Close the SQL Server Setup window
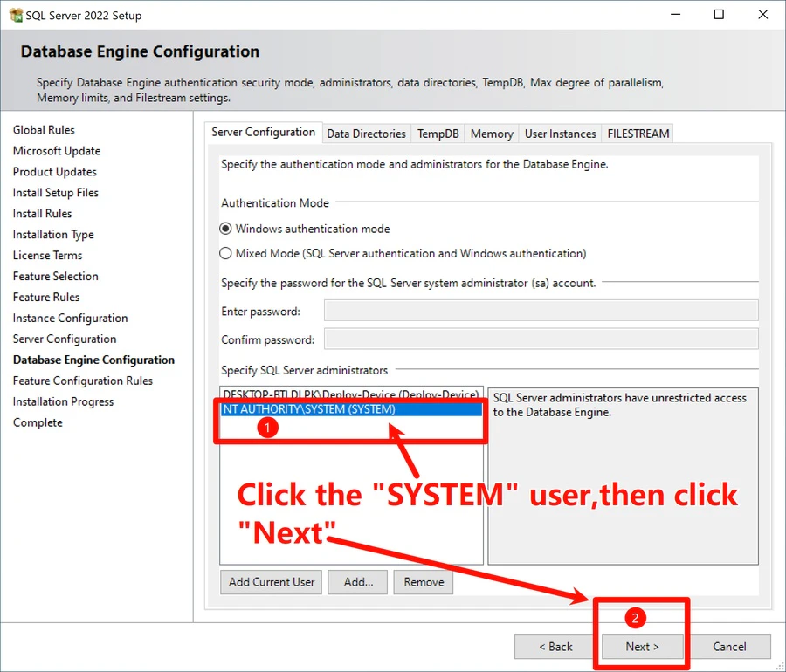This screenshot has height=672, width=786. point(763,15)
